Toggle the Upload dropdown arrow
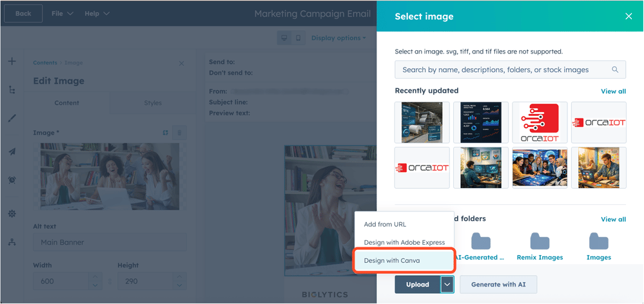Screen dimensions: 644x304 click(447, 284)
